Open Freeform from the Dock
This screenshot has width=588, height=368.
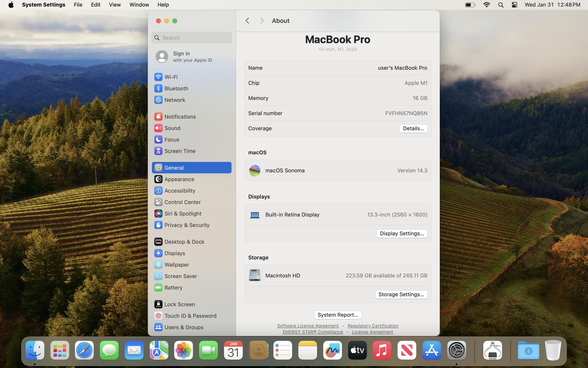(x=332, y=350)
